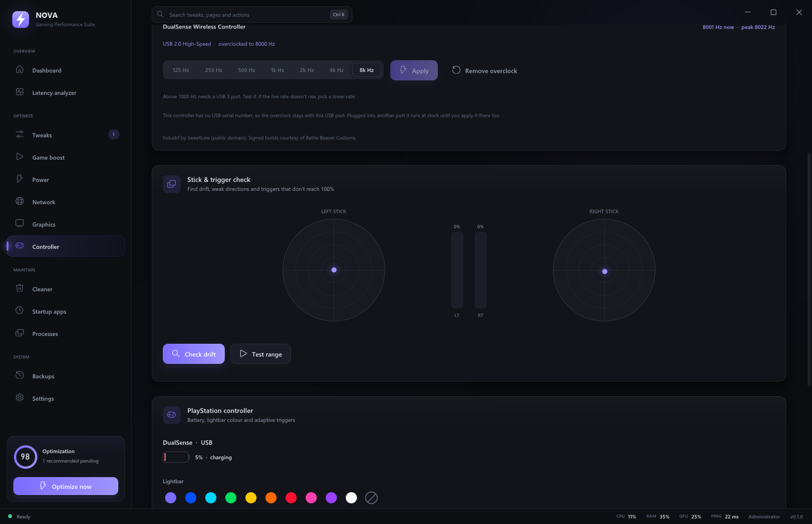The image size is (812, 524).
Task: Choose the purple lightbar colour
Action: pyautogui.click(x=331, y=498)
